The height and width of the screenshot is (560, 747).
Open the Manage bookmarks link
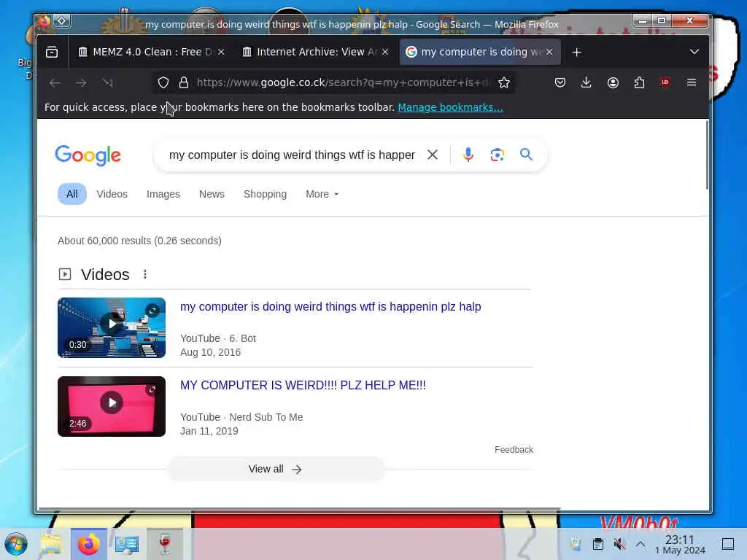point(450,108)
